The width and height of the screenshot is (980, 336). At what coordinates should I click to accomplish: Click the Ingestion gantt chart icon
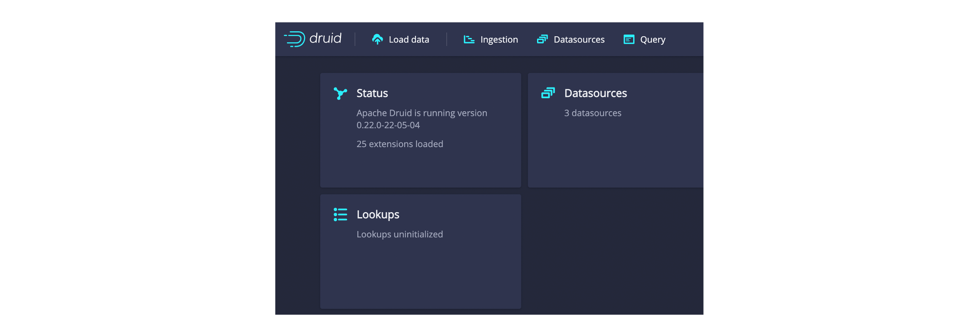point(469,39)
